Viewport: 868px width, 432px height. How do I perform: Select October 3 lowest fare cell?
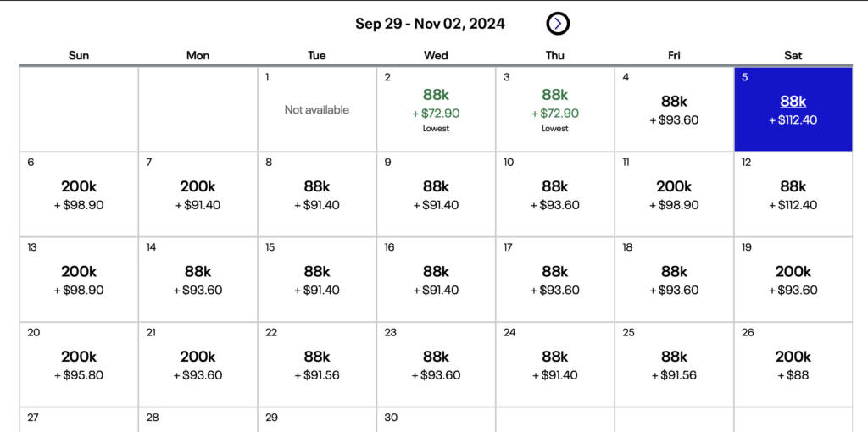click(x=555, y=109)
